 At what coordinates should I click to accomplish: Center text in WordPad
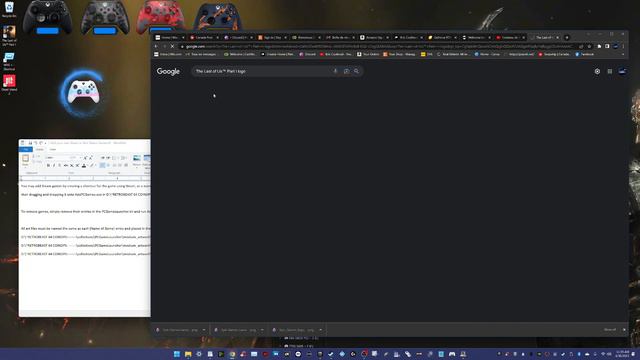(109, 165)
